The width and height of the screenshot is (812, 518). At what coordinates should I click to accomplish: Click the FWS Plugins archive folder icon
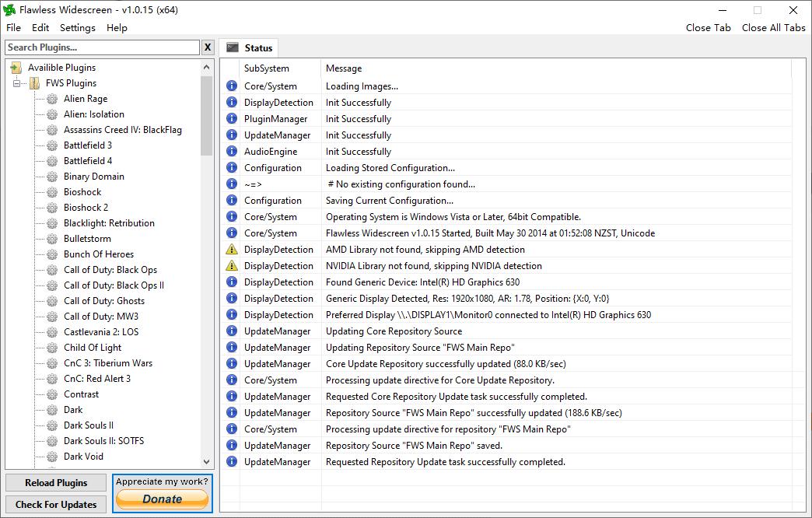tap(34, 83)
